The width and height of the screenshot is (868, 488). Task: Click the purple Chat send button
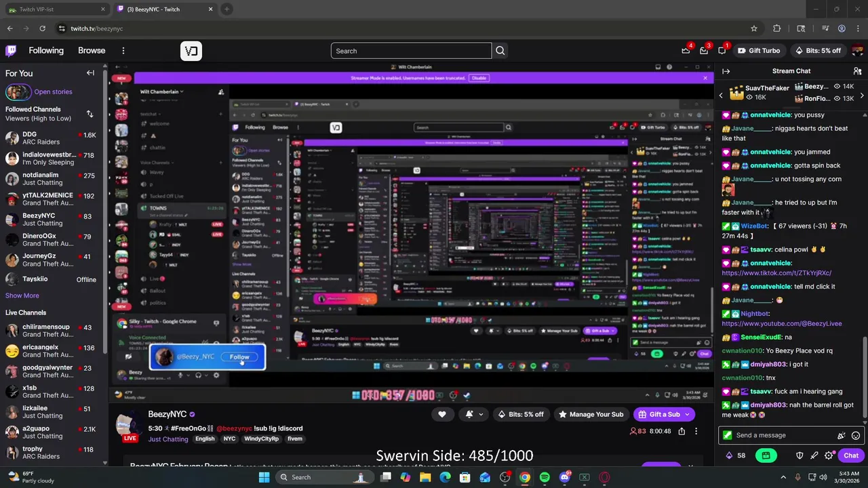(851, 455)
